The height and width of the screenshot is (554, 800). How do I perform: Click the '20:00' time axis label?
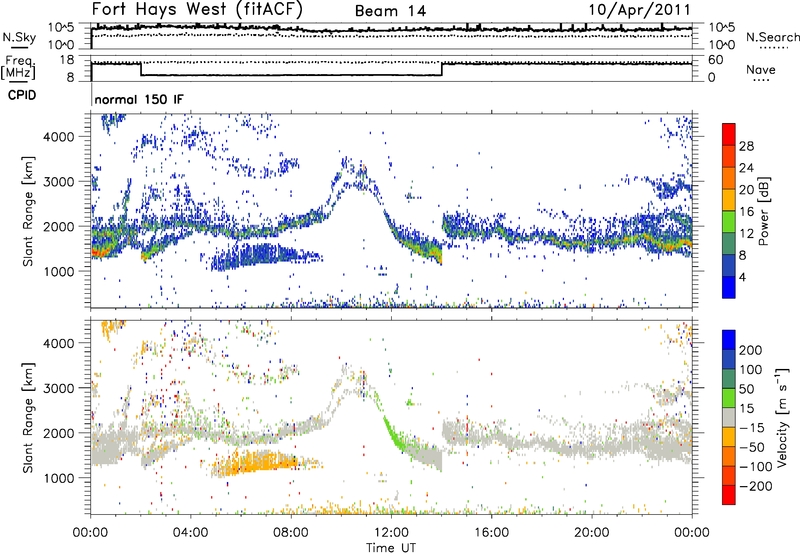(x=592, y=533)
